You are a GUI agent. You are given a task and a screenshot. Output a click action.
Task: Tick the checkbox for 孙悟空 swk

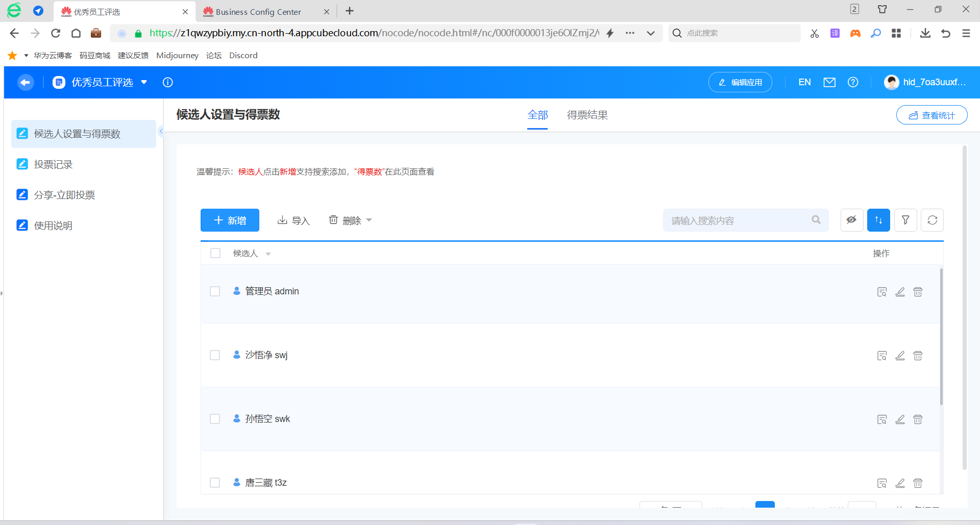pos(215,419)
